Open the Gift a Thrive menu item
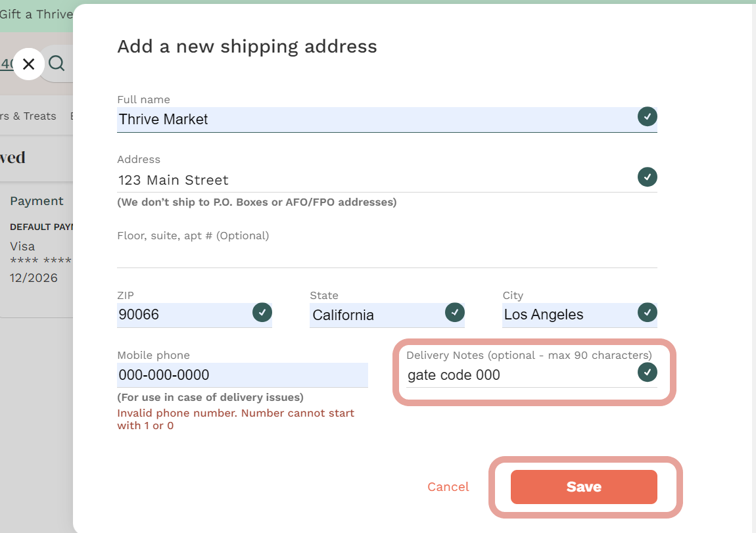 tap(36, 14)
